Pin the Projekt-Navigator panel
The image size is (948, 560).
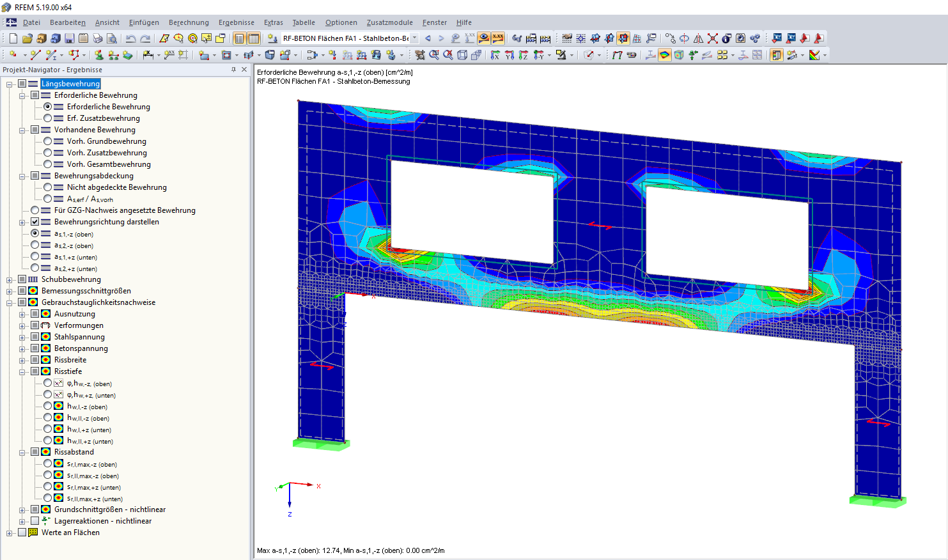233,70
